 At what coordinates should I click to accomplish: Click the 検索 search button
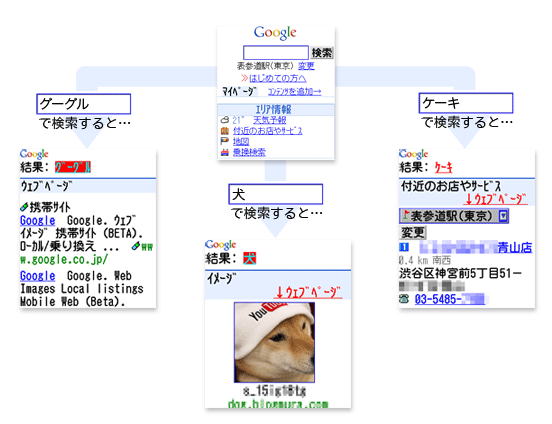(322, 53)
